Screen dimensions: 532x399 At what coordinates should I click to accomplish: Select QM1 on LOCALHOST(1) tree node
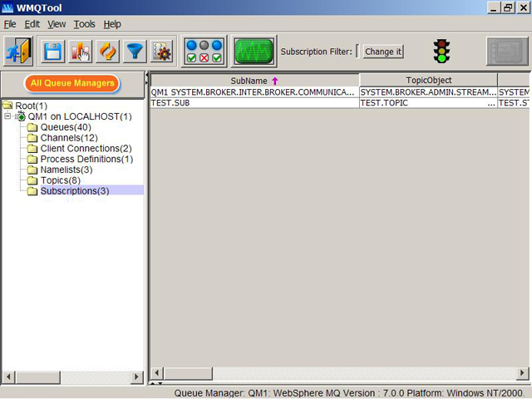tap(80, 116)
